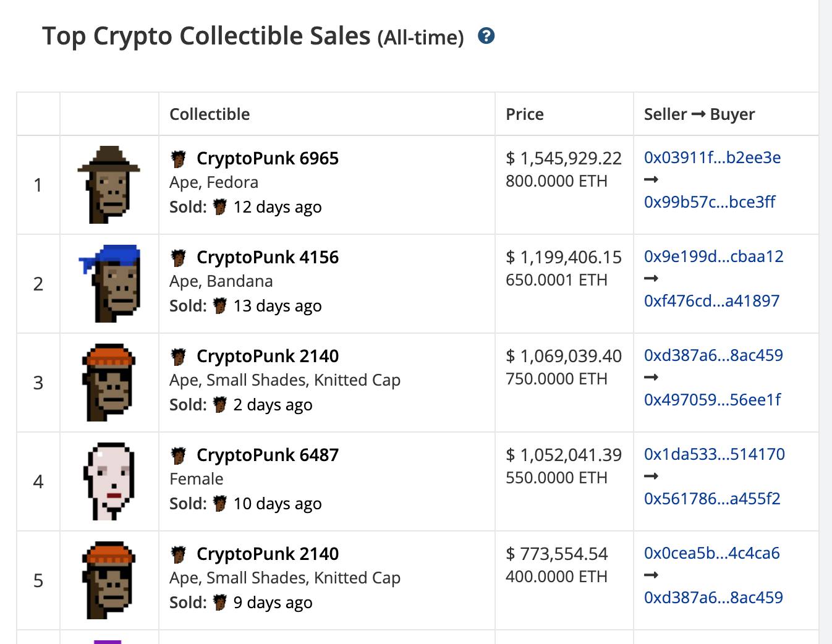Click the small icon beside CryptoPunk 6487
This screenshot has width=832, height=644.
[x=179, y=455]
